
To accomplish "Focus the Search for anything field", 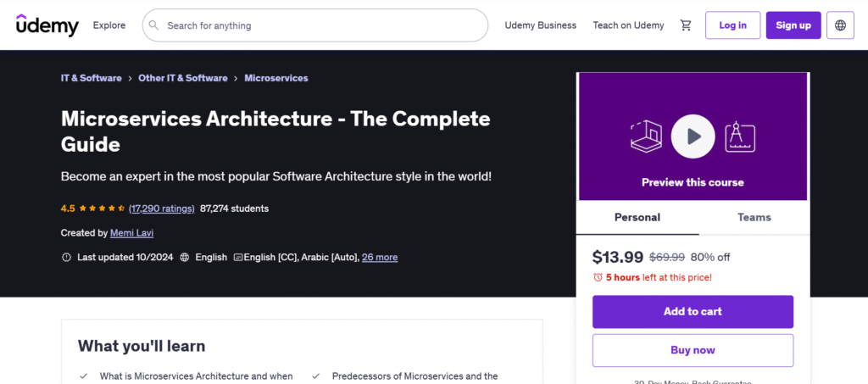I will pos(315,25).
